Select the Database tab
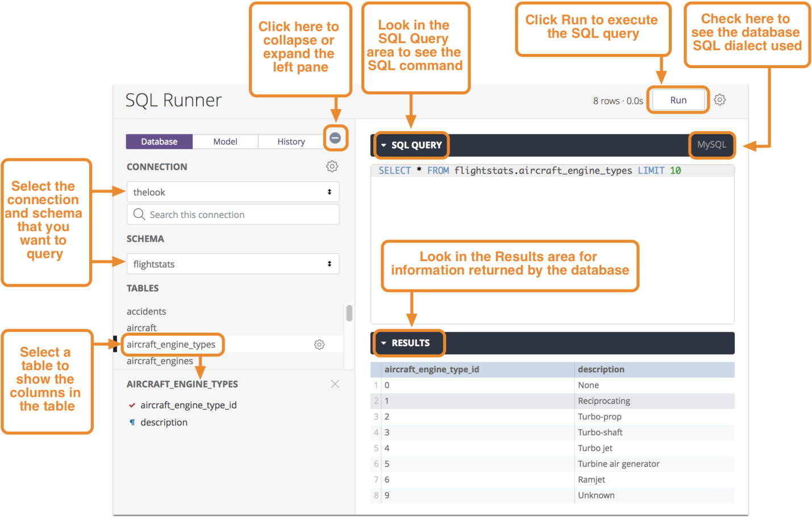This screenshot has width=812, height=520. click(x=159, y=142)
